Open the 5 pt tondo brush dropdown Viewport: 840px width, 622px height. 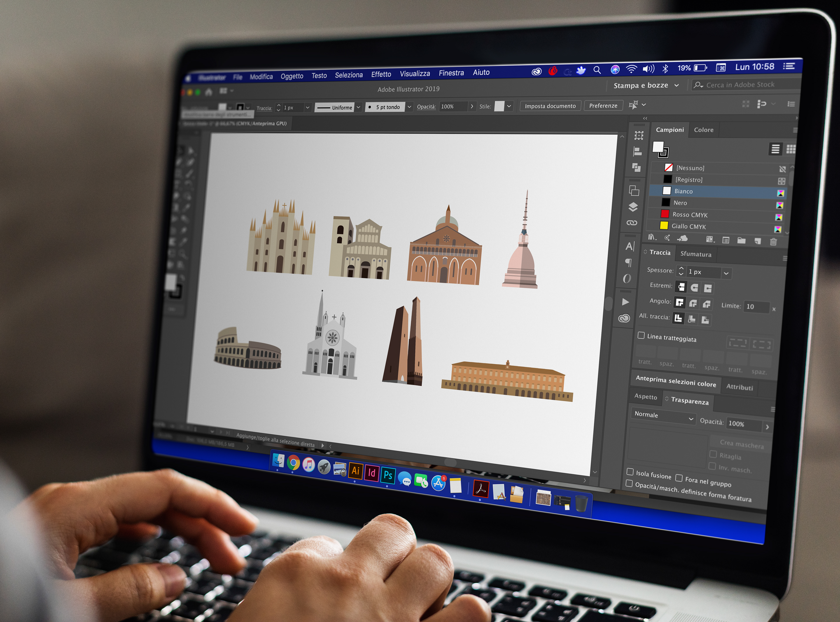tap(409, 106)
